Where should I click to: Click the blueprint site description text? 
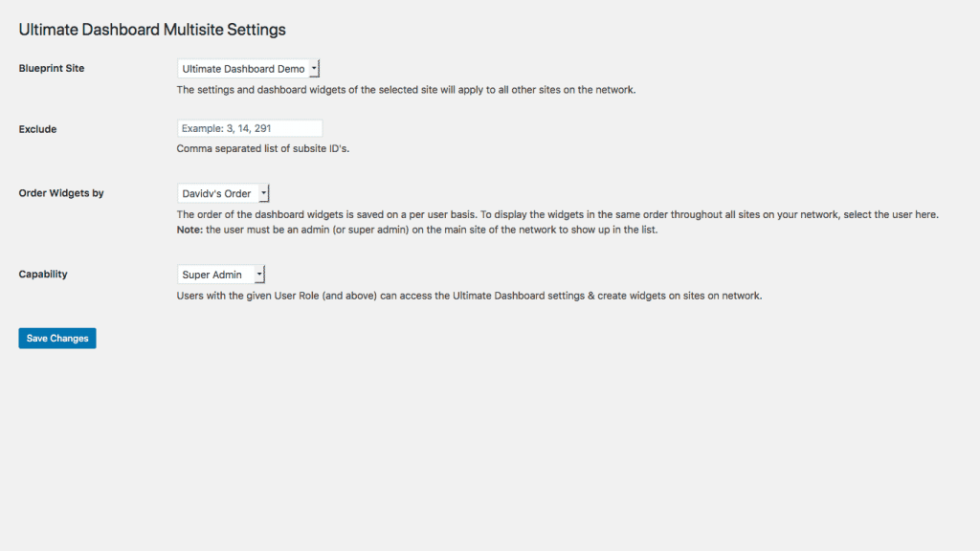(406, 90)
